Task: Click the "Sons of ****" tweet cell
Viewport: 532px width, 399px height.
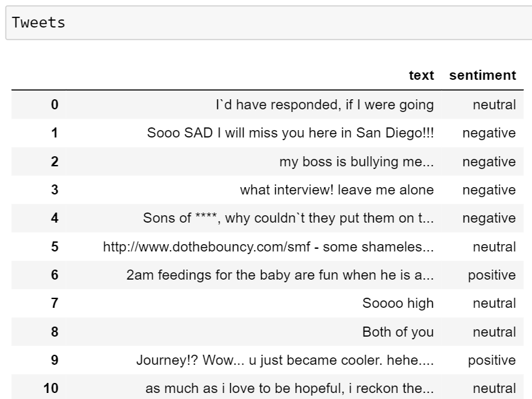Action: click(288, 218)
